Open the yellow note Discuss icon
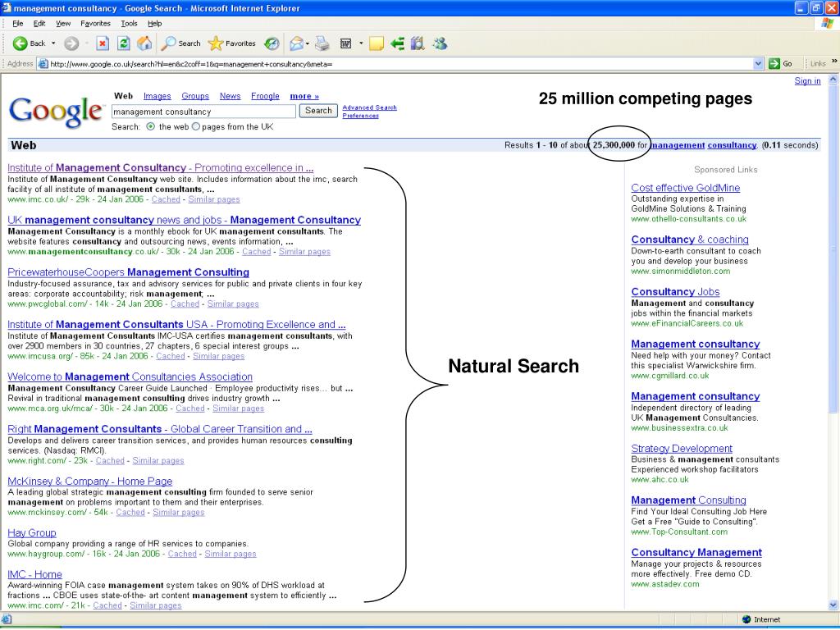840x630 pixels. point(376,43)
